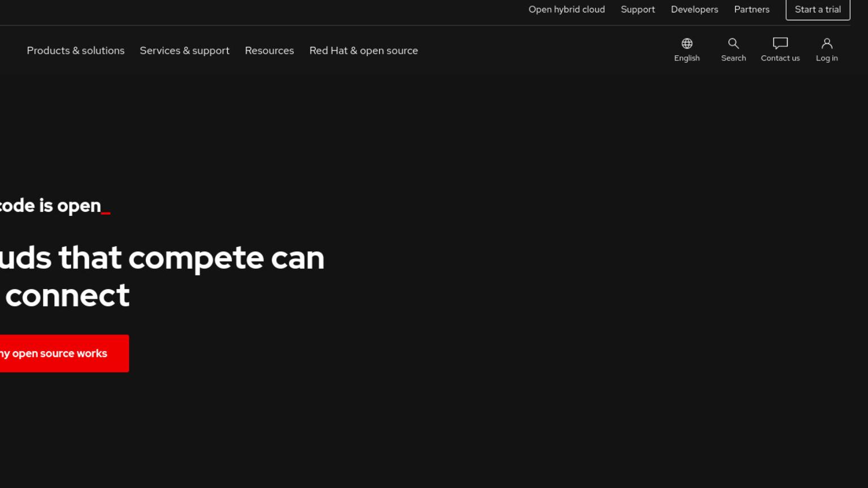Open Red Hat & open source menu
The image size is (868, 488).
click(364, 51)
